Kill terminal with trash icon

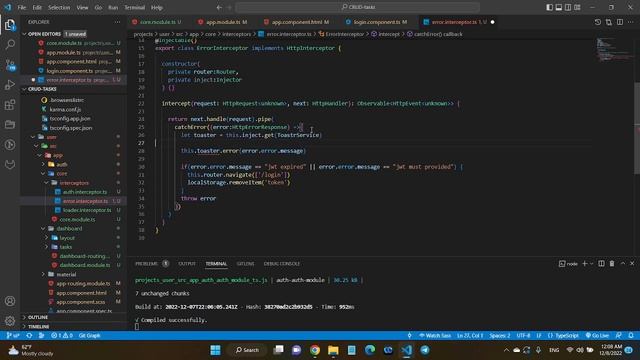tap(612, 264)
